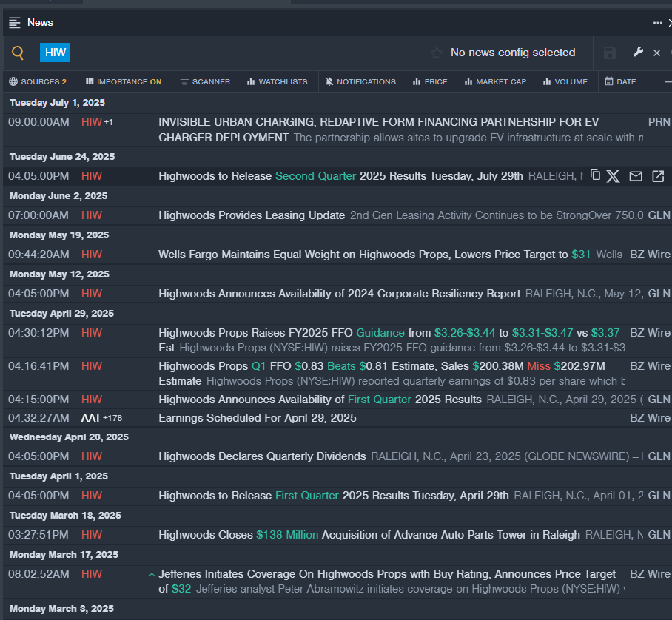Click the 04:16:41PM timestamp
The width and height of the screenshot is (672, 620).
click(x=38, y=366)
